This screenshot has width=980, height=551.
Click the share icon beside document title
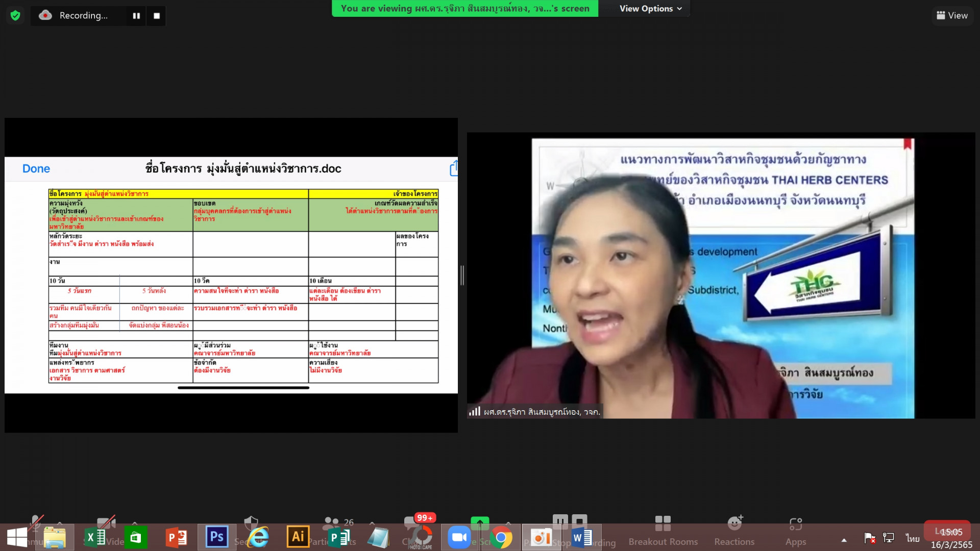pos(453,168)
